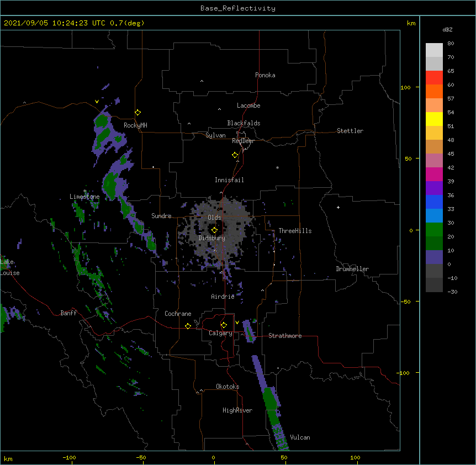Click the Cochrane city label
Viewport: 476px width, 465px height.
(178, 314)
